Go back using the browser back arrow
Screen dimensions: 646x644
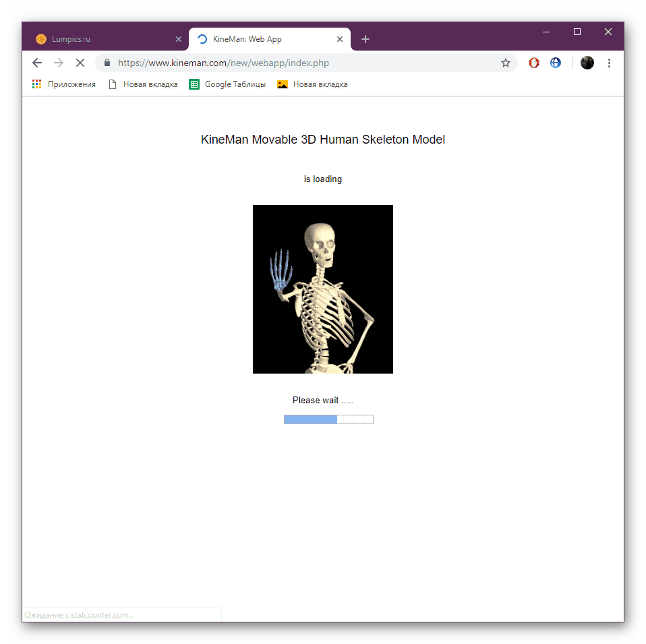[37, 63]
